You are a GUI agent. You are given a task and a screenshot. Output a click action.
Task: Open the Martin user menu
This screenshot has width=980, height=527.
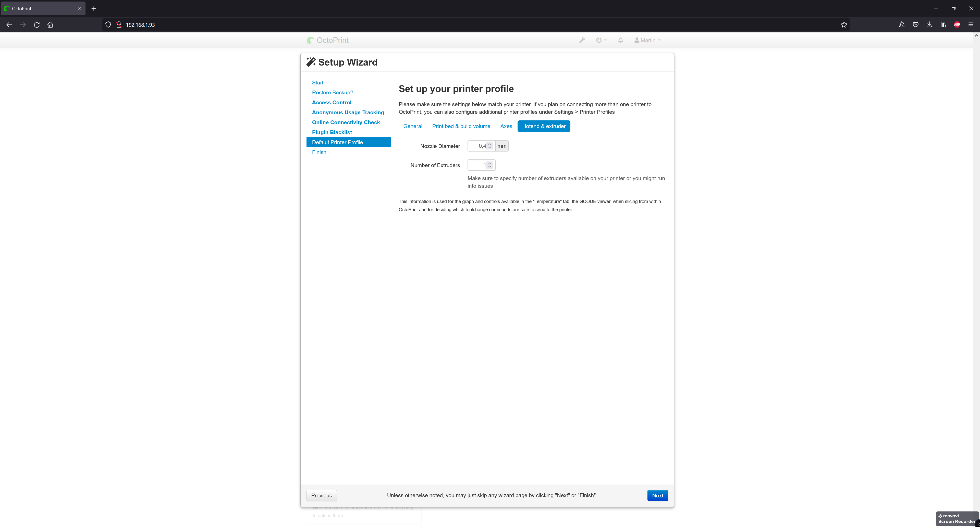point(647,40)
